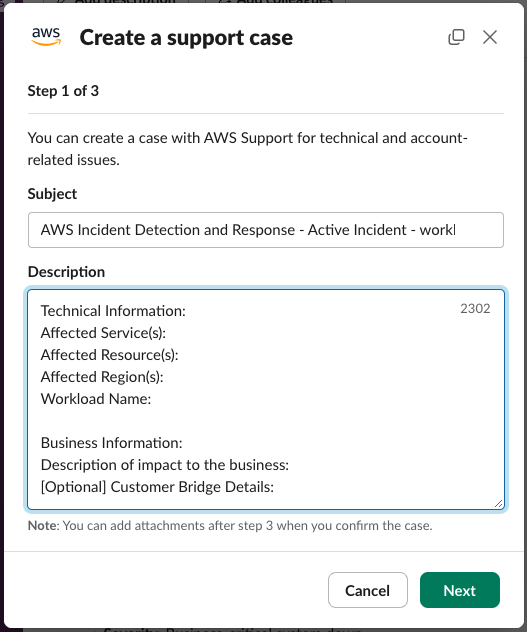527x632 pixels.
Task: Click the Step 1 of 3 label
Action: [x=63, y=91]
